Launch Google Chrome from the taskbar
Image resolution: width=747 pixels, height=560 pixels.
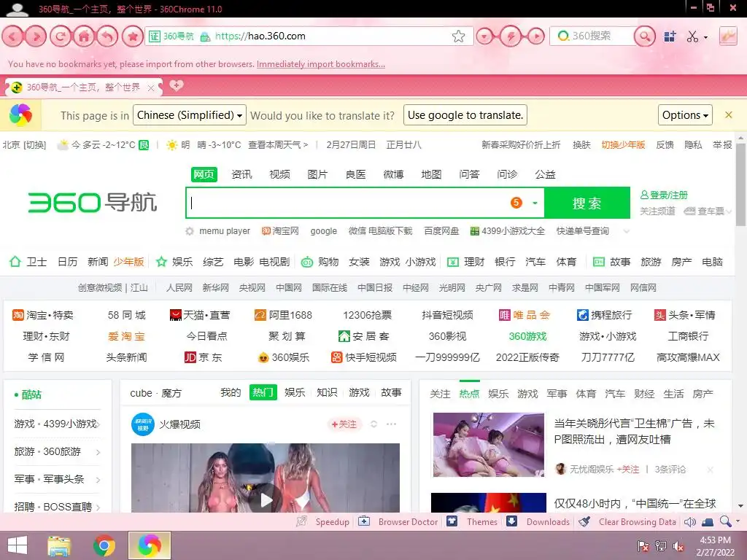click(x=104, y=545)
